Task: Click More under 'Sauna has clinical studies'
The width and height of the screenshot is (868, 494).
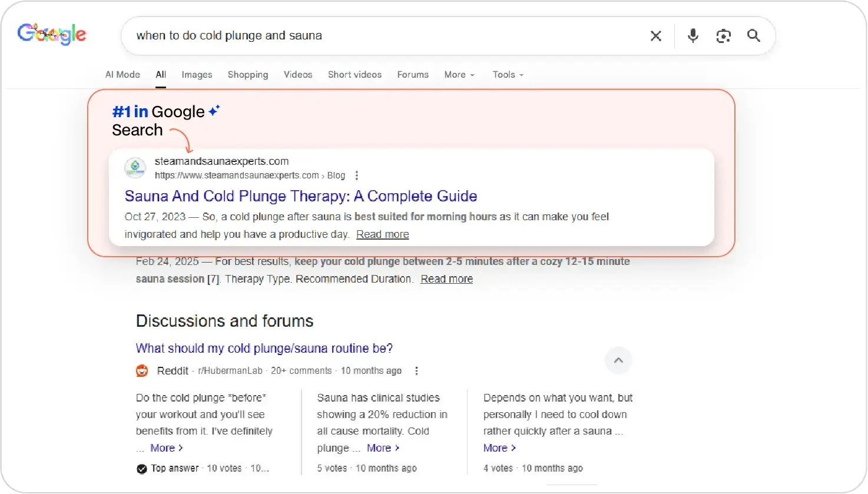Action: click(383, 448)
